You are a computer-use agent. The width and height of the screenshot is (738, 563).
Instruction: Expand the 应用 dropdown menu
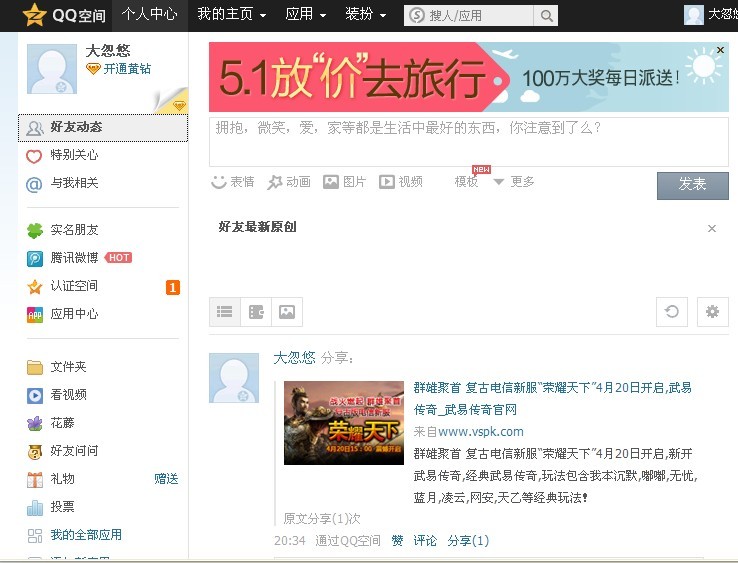pos(305,15)
